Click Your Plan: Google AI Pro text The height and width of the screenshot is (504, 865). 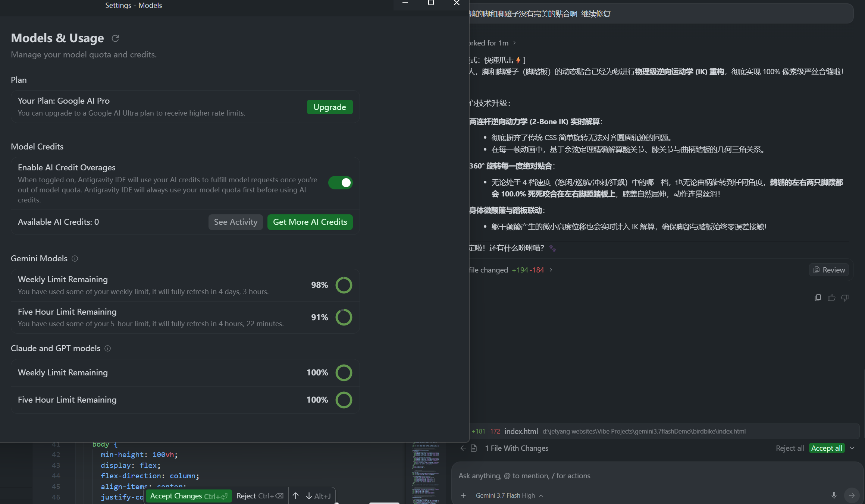click(64, 101)
